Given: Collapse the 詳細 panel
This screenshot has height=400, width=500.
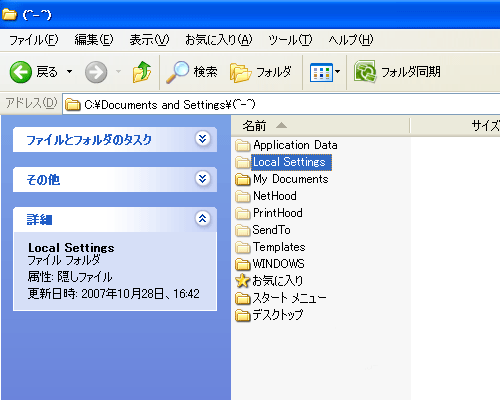Looking at the screenshot, I should (x=203, y=219).
